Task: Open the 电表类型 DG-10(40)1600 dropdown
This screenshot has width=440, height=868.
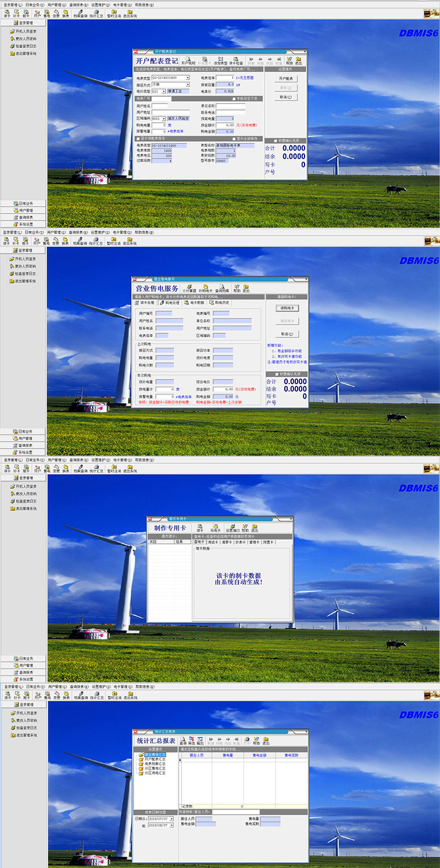Action: point(188,78)
